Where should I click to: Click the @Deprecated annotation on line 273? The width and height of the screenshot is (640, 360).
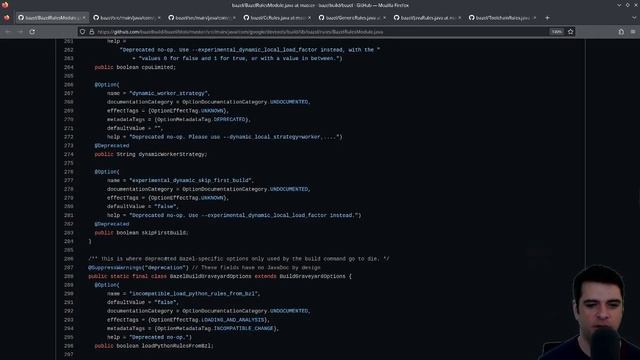pyautogui.click(x=112, y=146)
